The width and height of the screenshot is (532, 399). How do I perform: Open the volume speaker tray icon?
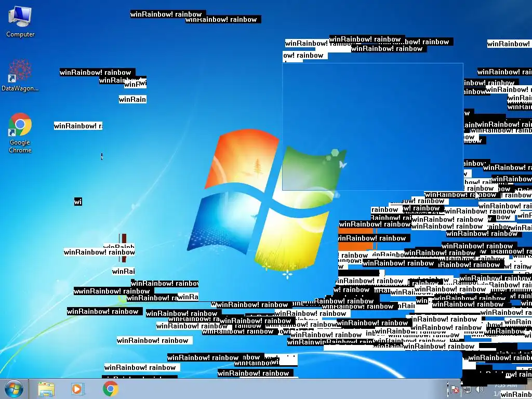pos(480,390)
